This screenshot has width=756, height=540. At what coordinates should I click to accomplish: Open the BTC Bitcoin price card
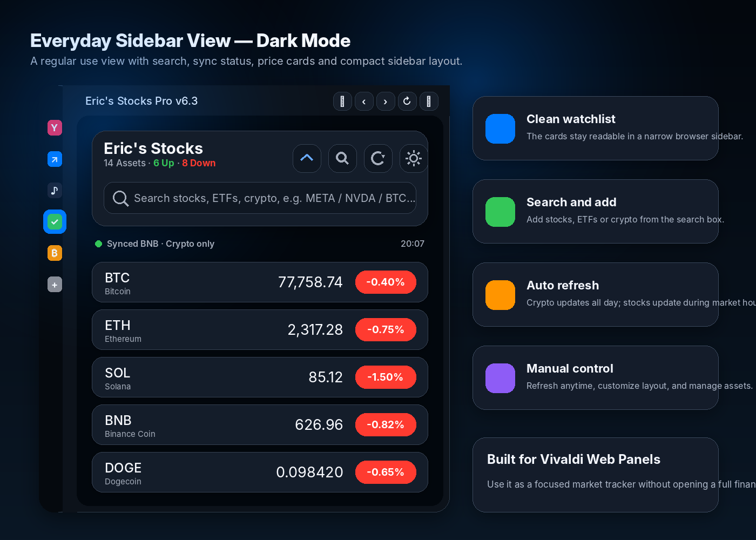tap(216, 282)
